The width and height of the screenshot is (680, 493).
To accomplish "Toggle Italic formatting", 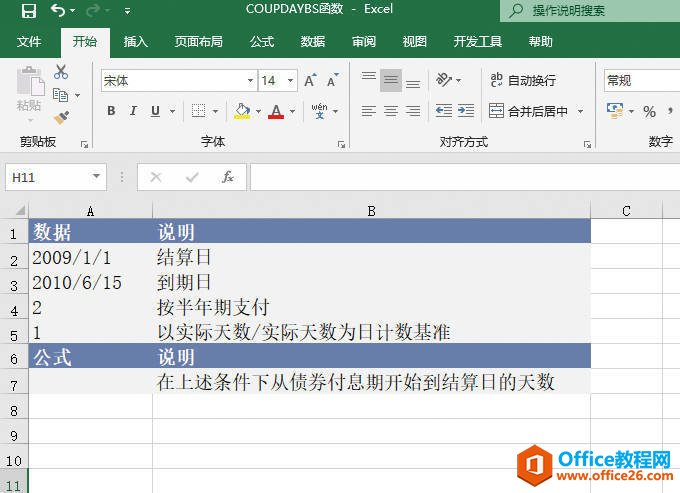I will click(133, 111).
